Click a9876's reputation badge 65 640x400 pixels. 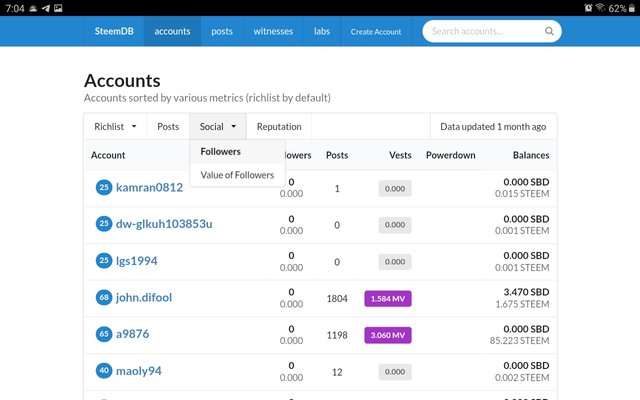[x=103, y=334]
